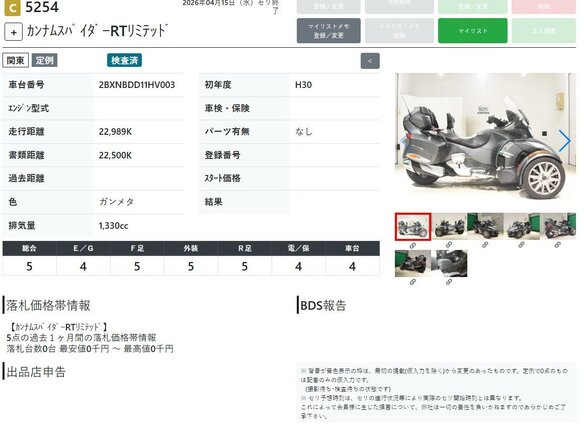
Task: Click the 関東 region tag
Action: [x=15, y=60]
